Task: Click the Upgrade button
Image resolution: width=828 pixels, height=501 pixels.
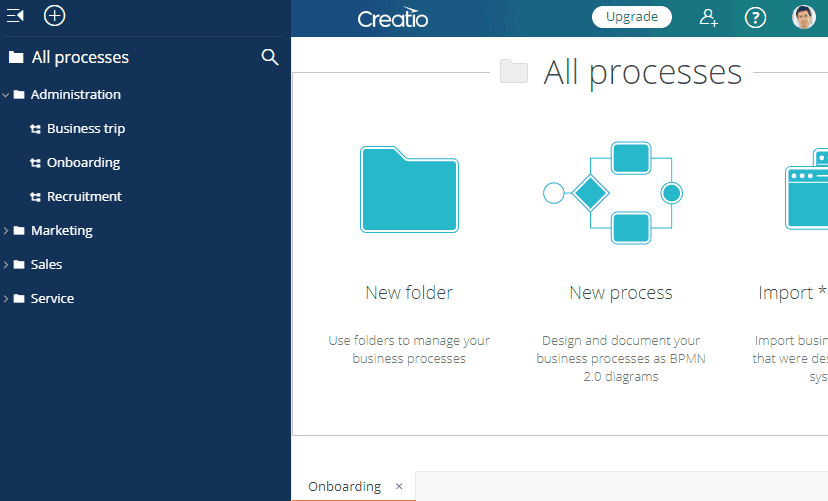Action: coord(632,17)
